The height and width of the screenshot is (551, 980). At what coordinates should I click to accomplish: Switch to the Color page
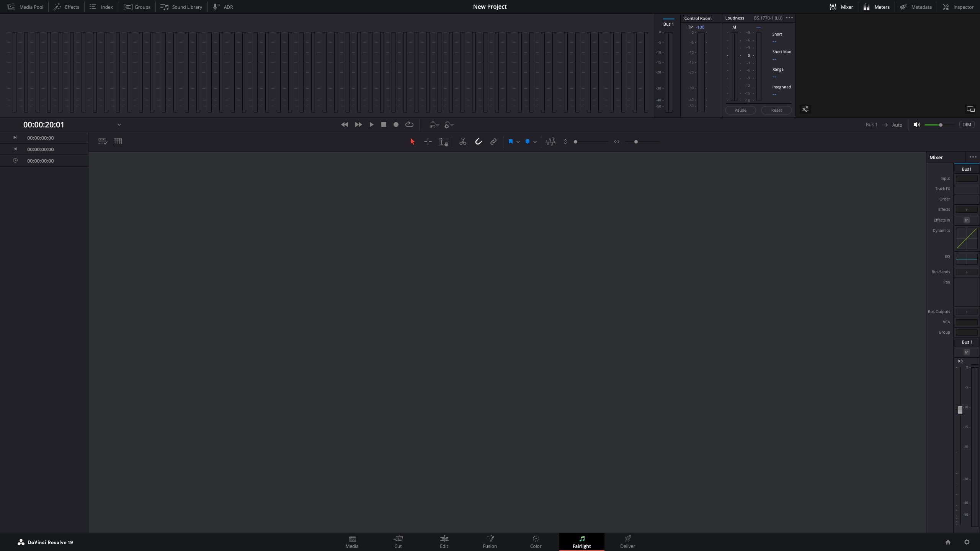pos(535,541)
